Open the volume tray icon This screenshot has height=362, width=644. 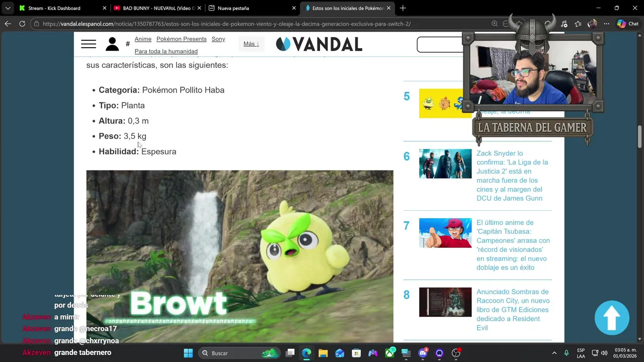click(604, 353)
